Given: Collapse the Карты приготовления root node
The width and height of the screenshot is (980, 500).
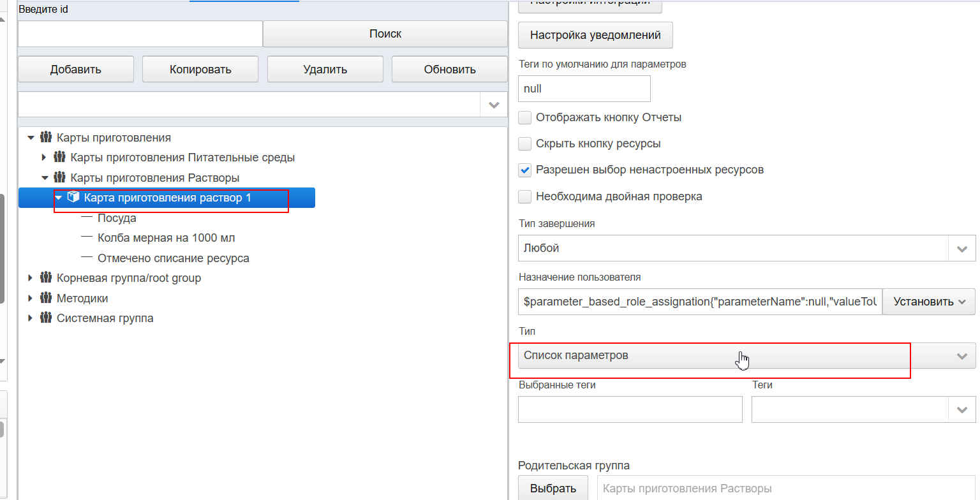Looking at the screenshot, I should [x=30, y=137].
